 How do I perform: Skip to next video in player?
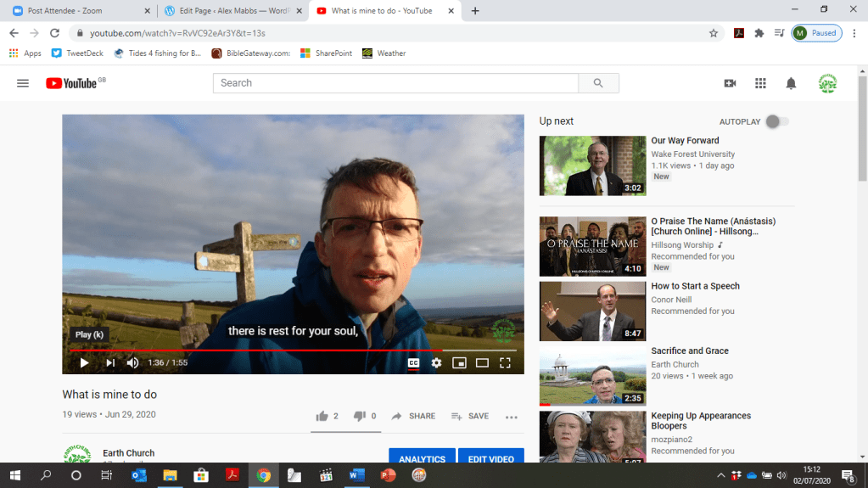click(110, 363)
